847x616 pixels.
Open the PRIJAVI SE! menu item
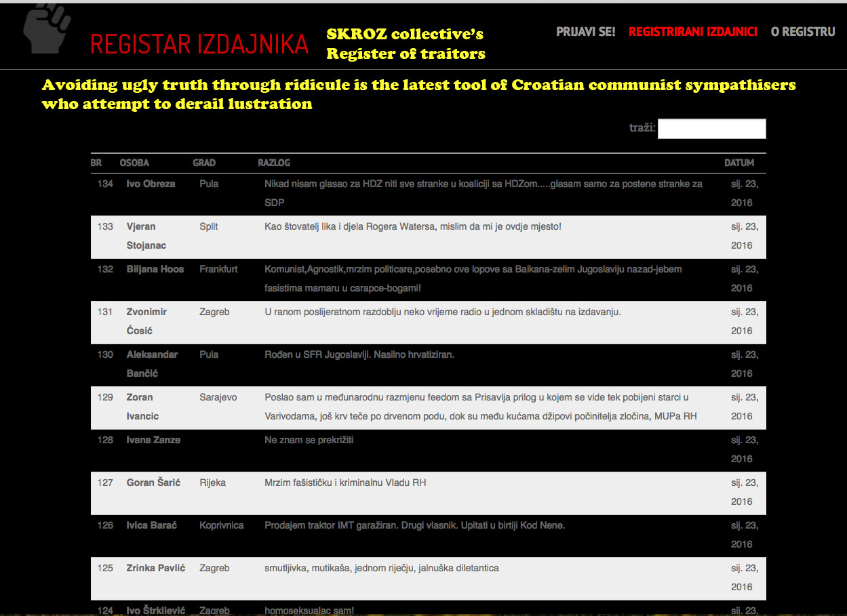point(585,32)
